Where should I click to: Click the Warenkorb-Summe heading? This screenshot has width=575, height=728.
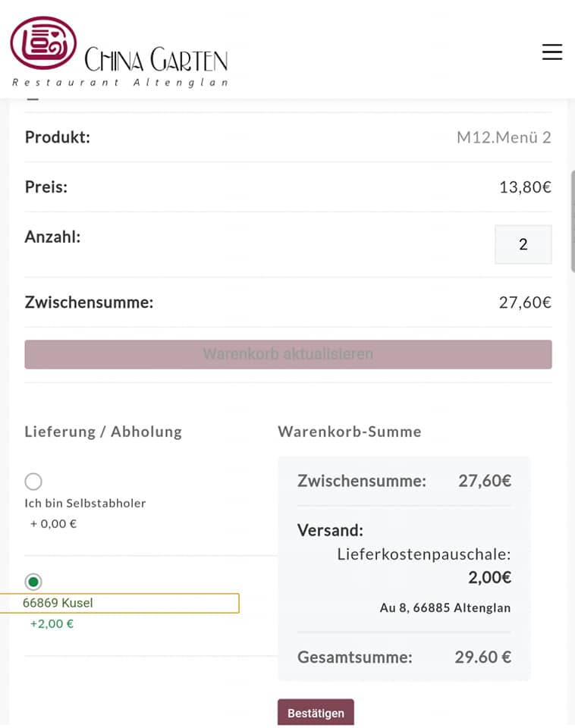click(349, 431)
